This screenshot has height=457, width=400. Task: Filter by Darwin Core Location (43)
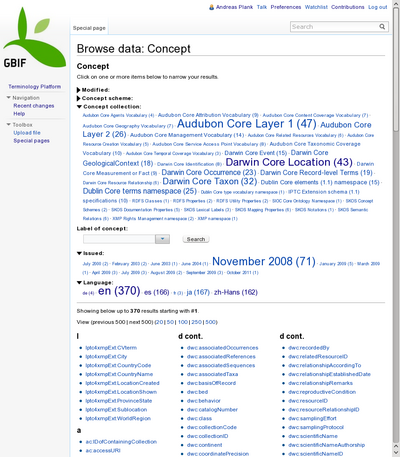[x=289, y=162]
